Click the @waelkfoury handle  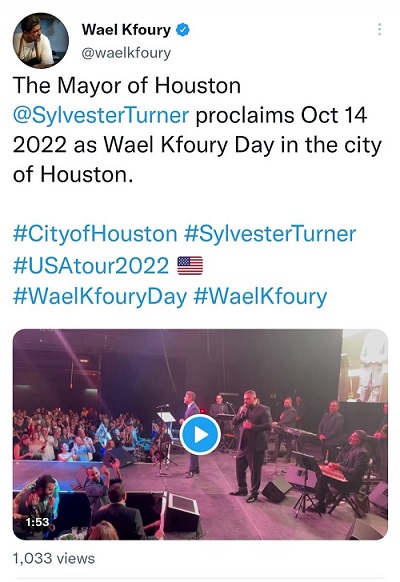pos(126,53)
